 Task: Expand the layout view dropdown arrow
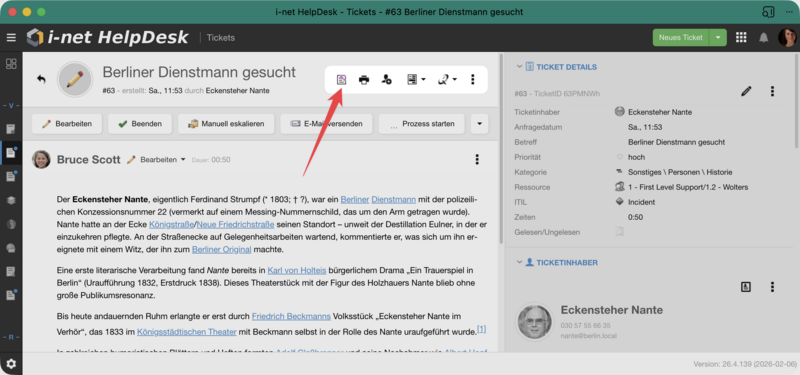pyautogui.click(x=423, y=80)
